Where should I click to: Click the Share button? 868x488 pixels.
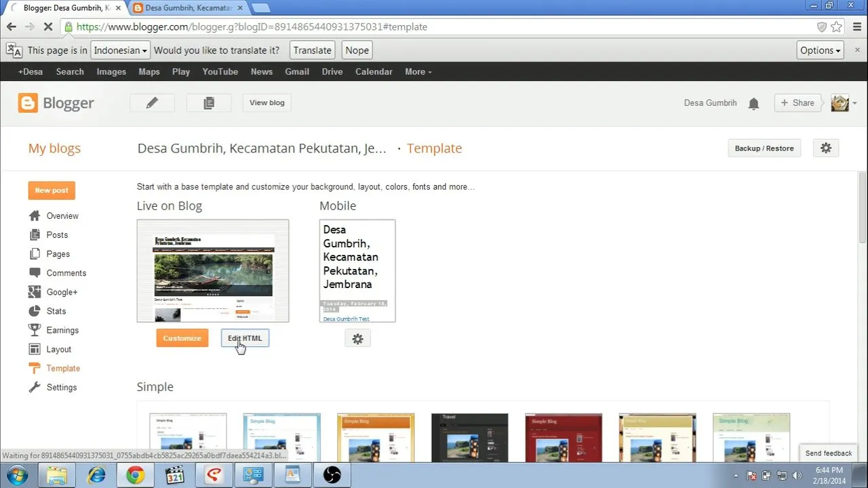(797, 103)
